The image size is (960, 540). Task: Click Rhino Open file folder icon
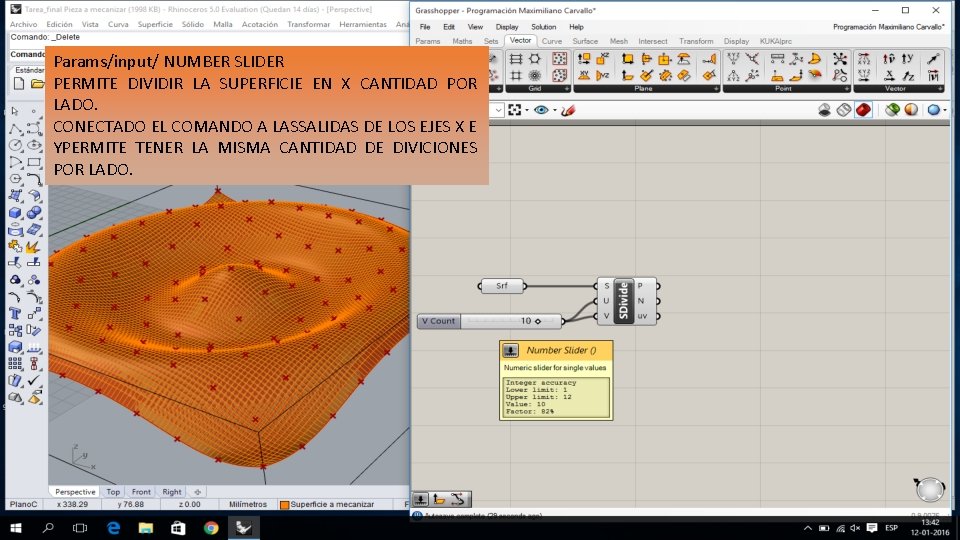coord(37,83)
